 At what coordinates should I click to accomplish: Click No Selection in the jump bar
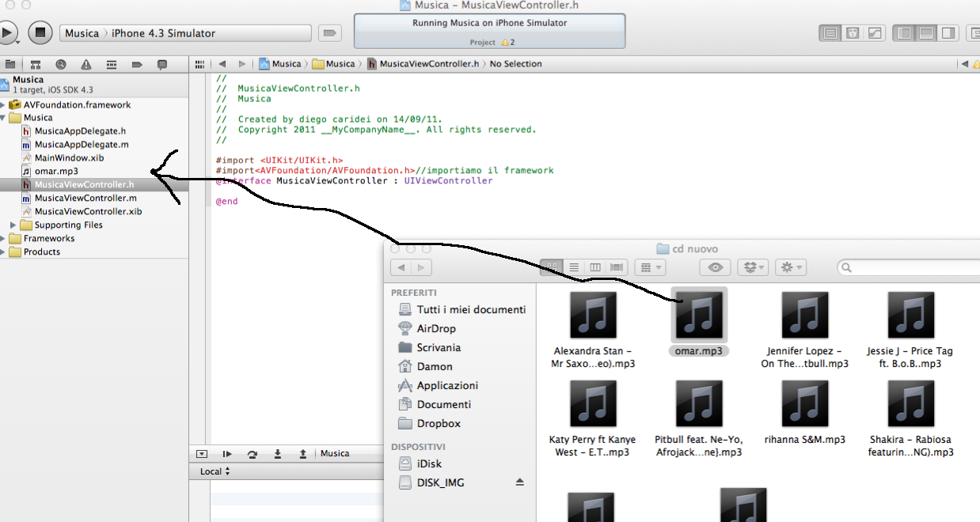pos(516,64)
